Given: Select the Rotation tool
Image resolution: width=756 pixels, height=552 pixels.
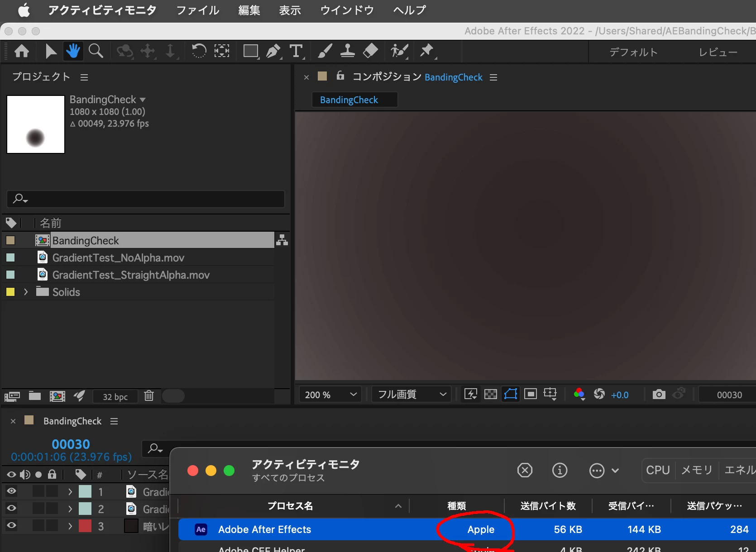Looking at the screenshot, I should click(x=199, y=51).
